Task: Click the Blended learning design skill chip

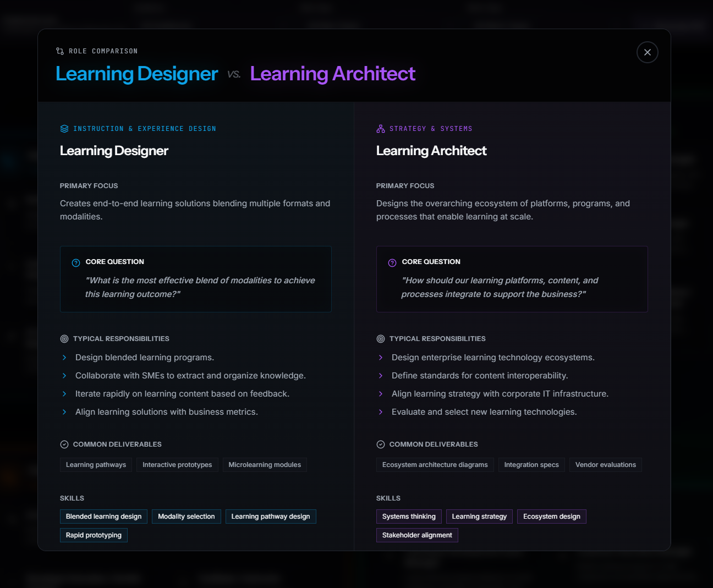Action: coord(104,516)
